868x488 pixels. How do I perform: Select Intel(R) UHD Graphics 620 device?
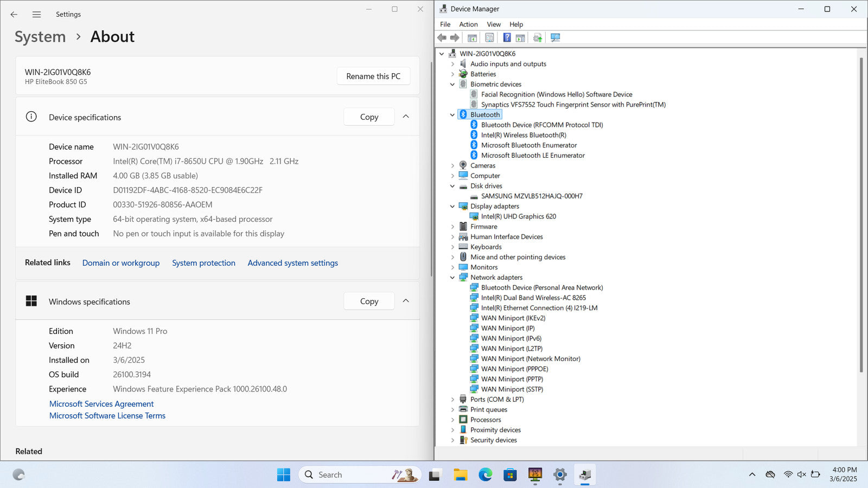518,216
